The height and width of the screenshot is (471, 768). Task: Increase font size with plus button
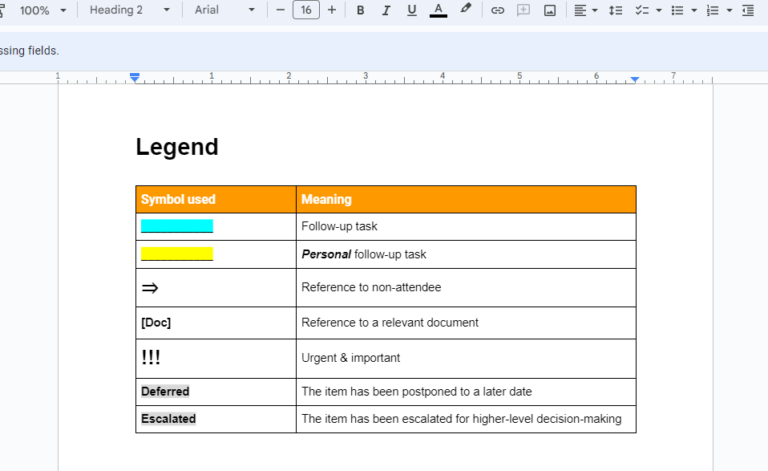(x=332, y=10)
